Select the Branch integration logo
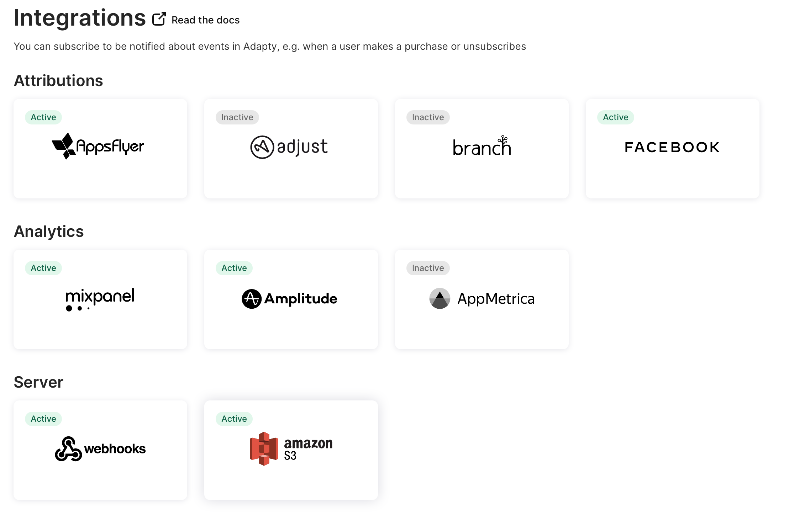The image size is (810, 532). 482,146
